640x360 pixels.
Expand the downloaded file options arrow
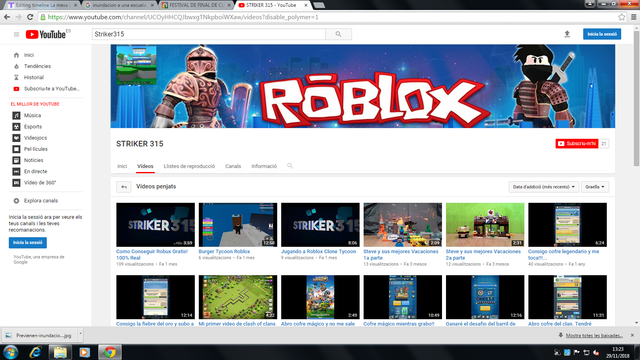pyautogui.click(x=80, y=335)
